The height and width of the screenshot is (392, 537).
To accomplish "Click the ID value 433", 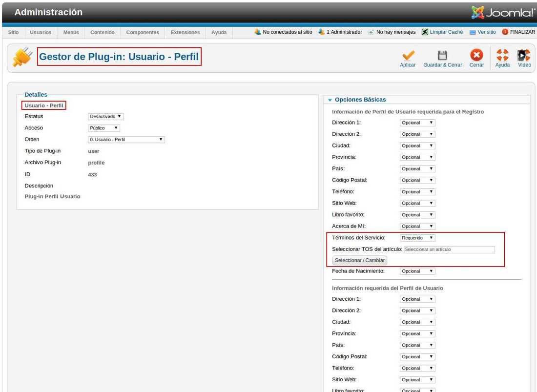I will [x=92, y=175].
